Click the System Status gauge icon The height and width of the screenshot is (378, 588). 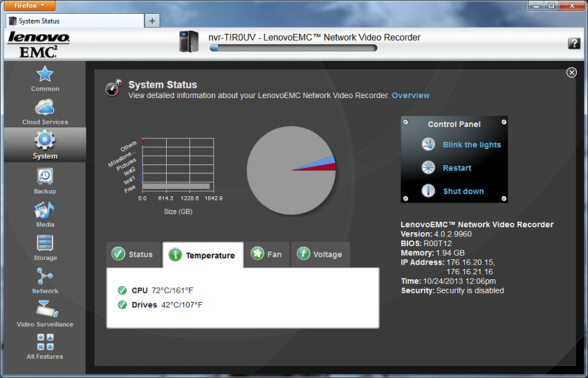pyautogui.click(x=113, y=88)
